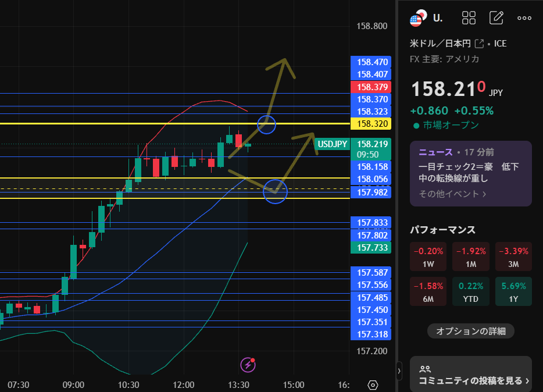543x392 pixels.
Task: Click the current price 158.219 label
Action: tap(371, 149)
